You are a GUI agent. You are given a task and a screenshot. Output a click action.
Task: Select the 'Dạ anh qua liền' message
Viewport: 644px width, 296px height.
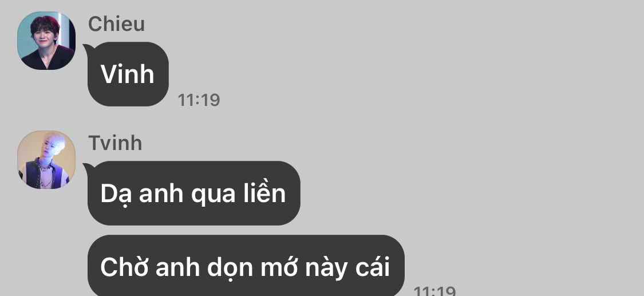coord(194,194)
